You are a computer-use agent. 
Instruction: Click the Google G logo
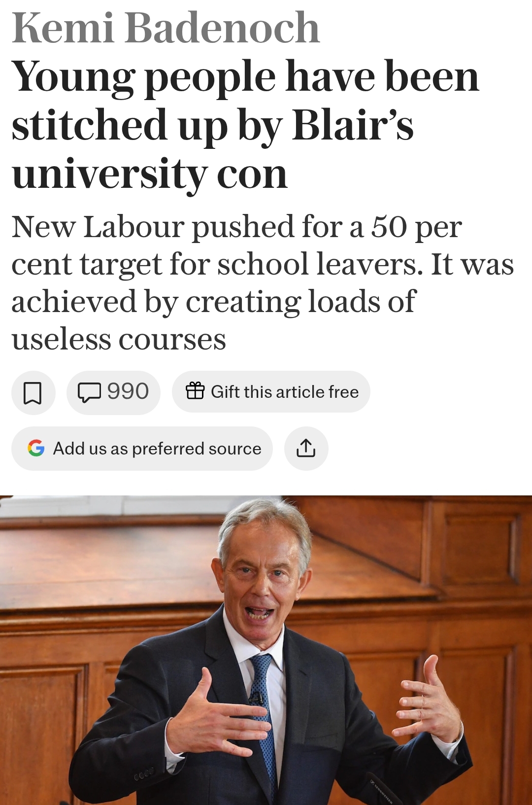[36, 448]
